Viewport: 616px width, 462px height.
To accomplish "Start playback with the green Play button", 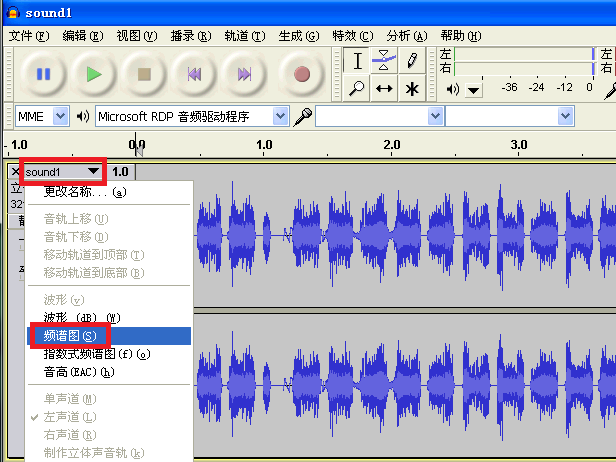I will 94,74.
